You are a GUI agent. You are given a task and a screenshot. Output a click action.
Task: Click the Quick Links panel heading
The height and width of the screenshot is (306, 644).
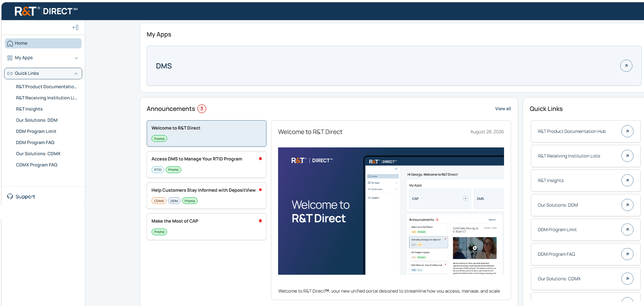(546, 109)
